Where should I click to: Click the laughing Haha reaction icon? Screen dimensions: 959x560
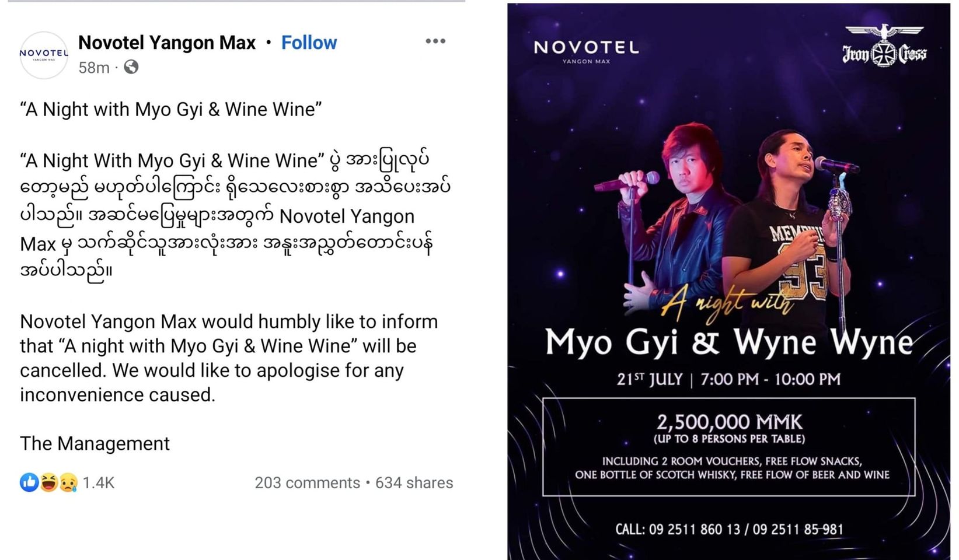[x=49, y=482]
